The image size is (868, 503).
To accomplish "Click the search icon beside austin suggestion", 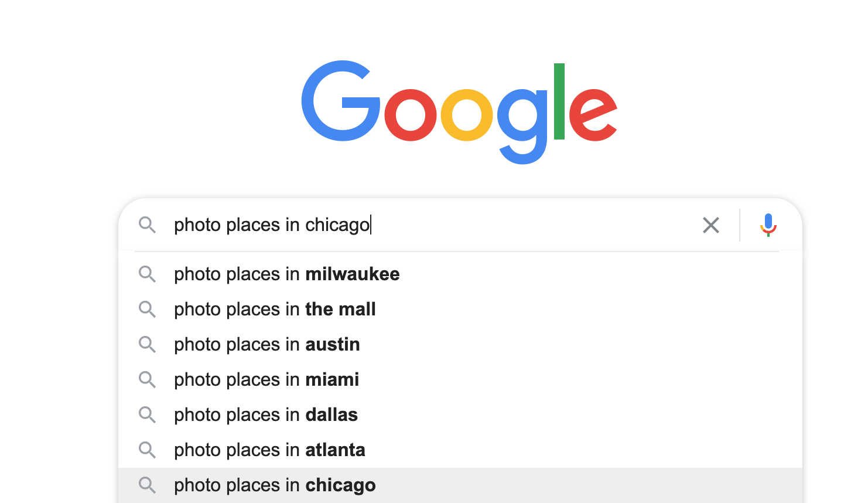I will point(147,345).
